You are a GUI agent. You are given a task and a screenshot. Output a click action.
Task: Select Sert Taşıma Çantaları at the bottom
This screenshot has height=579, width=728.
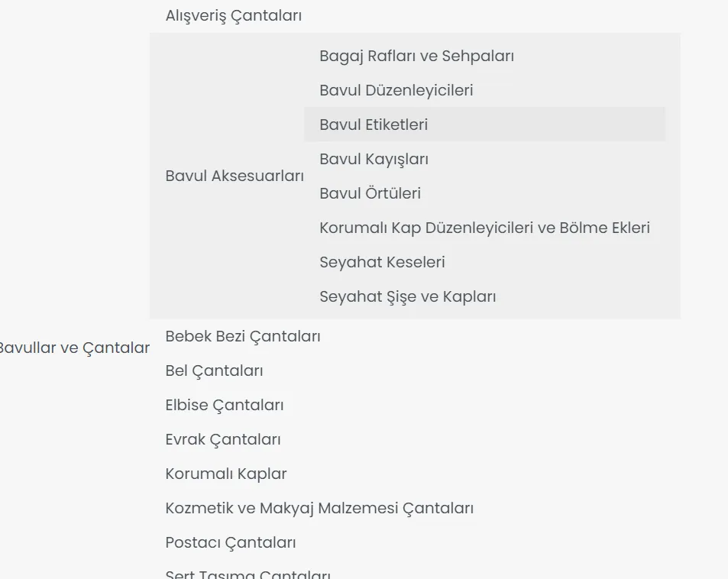pos(248,574)
